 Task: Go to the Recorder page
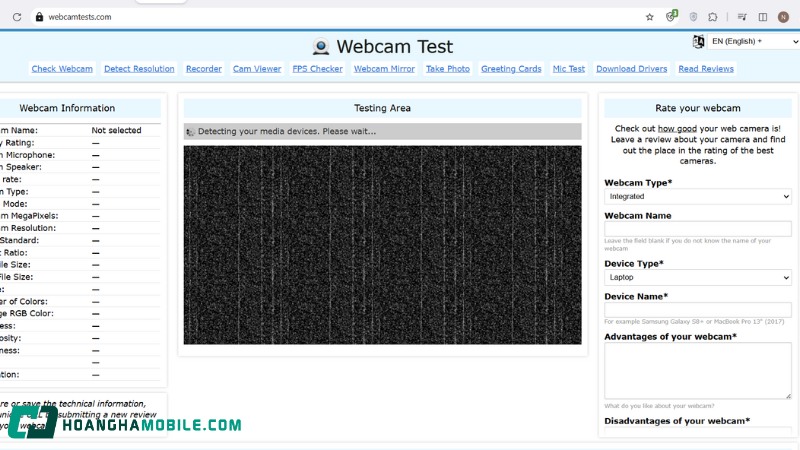click(x=204, y=69)
